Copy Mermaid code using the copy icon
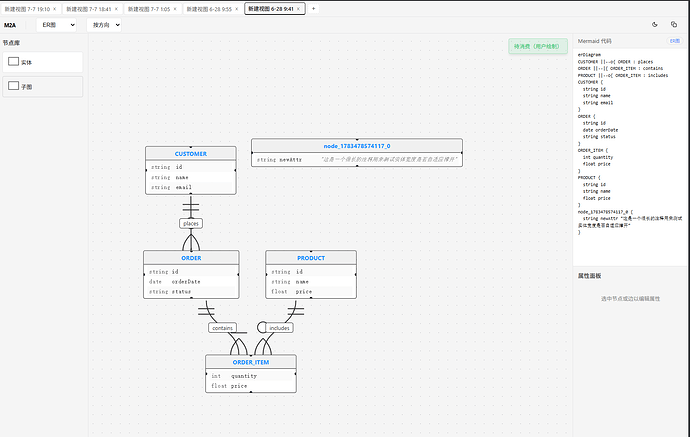Image resolution: width=690 pixels, height=437 pixels. pos(674,25)
